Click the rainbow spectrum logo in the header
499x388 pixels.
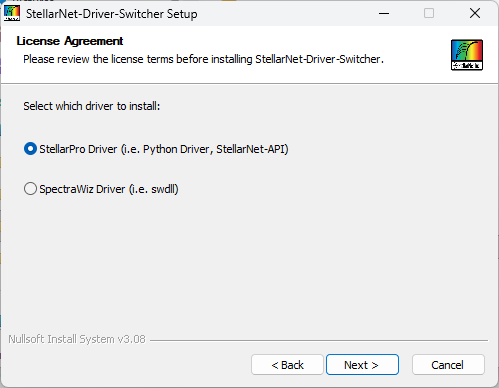[467, 55]
